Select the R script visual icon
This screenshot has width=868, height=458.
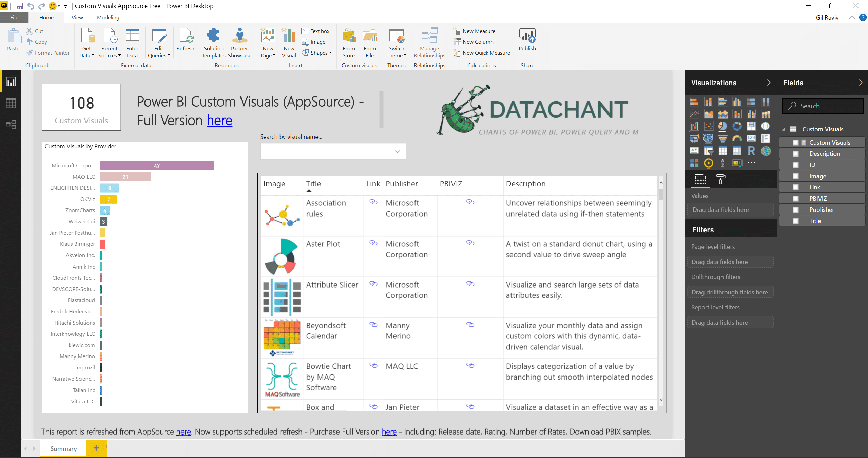coord(751,151)
